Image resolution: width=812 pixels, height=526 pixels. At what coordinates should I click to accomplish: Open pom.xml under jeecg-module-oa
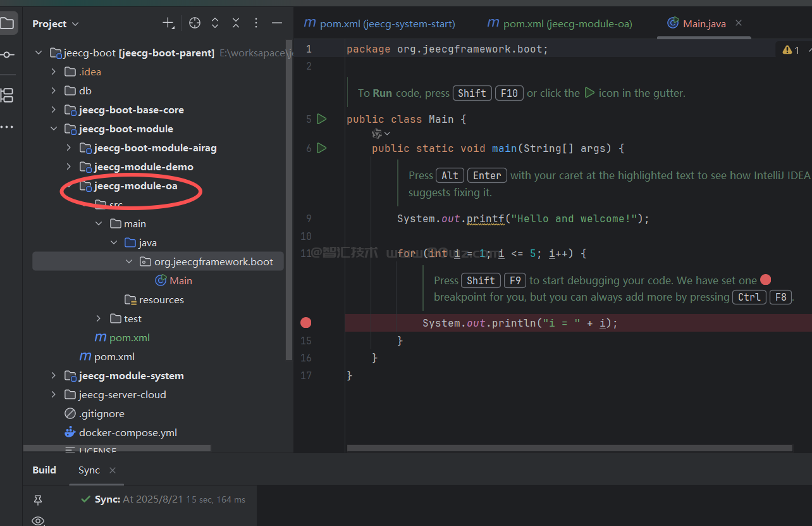pos(122,337)
